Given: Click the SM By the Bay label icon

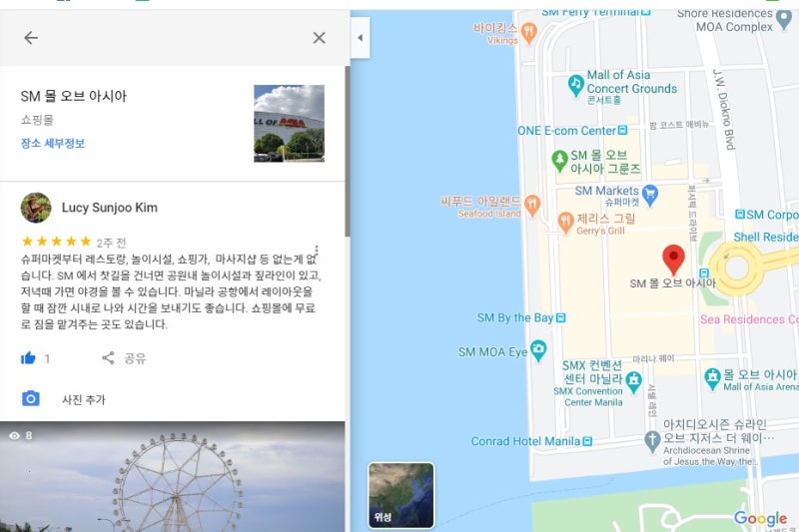Looking at the screenshot, I should point(561,318).
